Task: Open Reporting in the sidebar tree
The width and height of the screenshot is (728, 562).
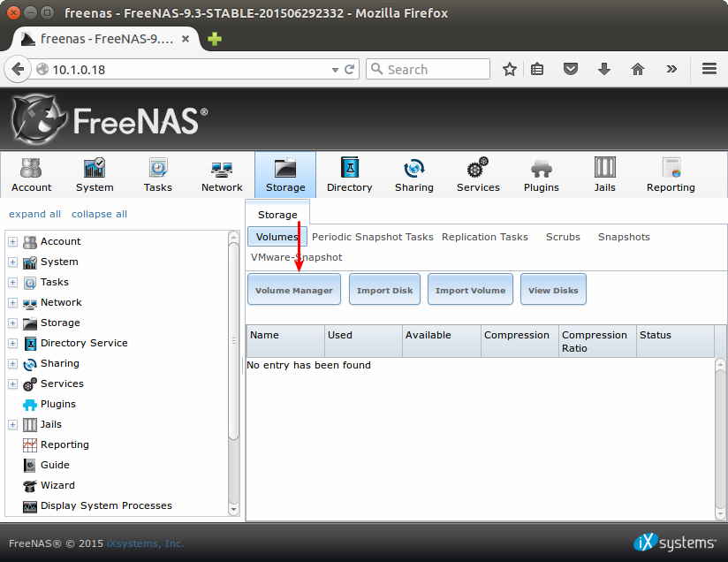Action: pyautogui.click(x=64, y=445)
